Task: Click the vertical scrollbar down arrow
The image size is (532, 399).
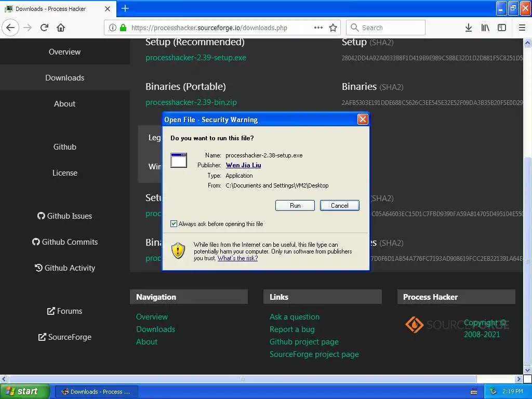Action: tap(527, 370)
